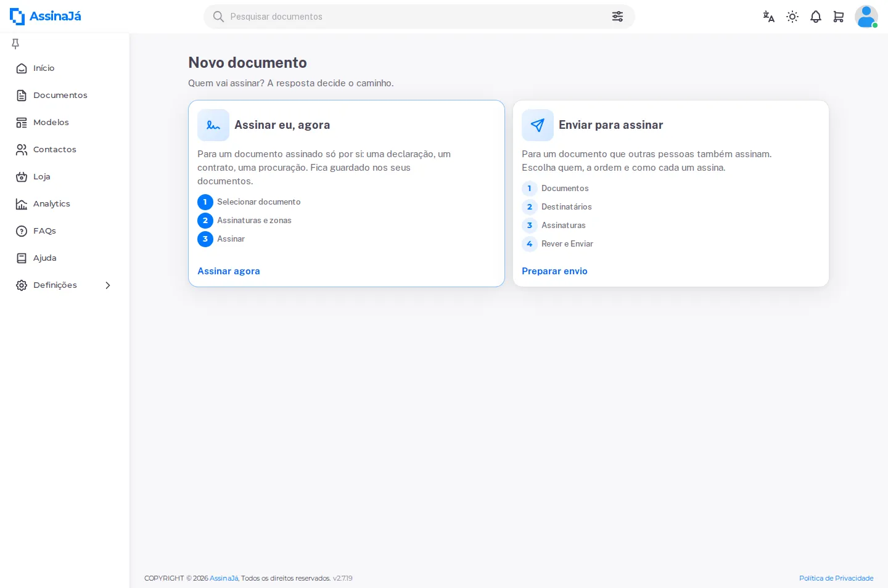The width and height of the screenshot is (888, 588).
Task: Click the Assinar agora link
Action: click(229, 271)
